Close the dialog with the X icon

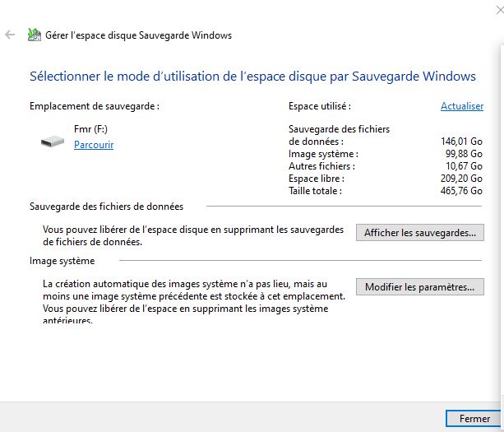[x=500, y=11]
